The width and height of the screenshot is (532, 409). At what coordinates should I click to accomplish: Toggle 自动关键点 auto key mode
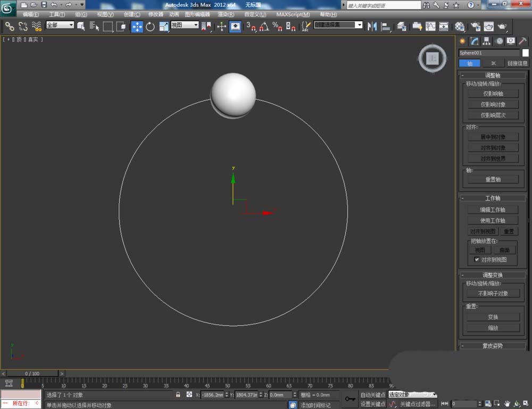pos(373,395)
